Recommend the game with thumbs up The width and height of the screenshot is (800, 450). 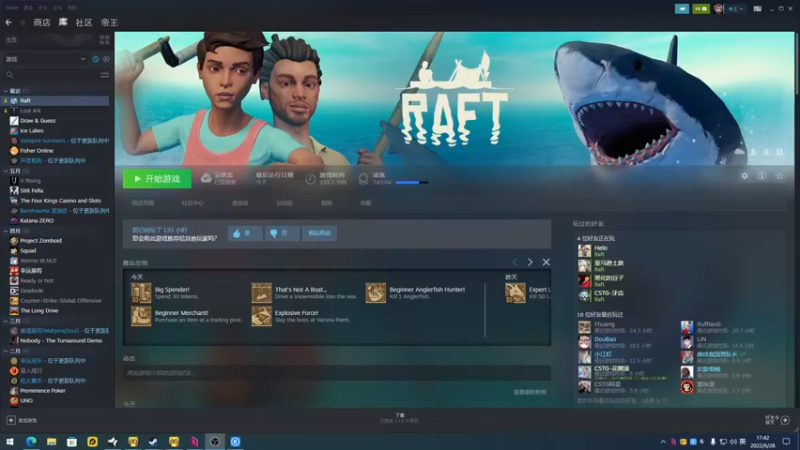[x=245, y=233]
